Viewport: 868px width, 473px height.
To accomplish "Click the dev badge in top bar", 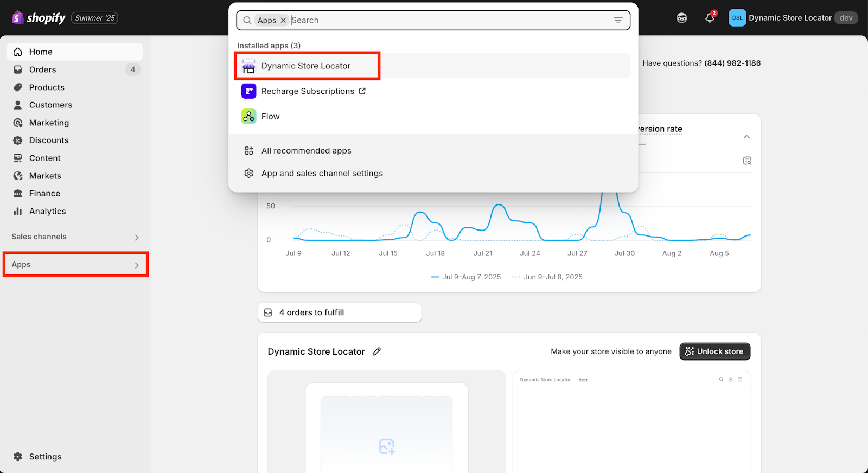I will [x=846, y=18].
